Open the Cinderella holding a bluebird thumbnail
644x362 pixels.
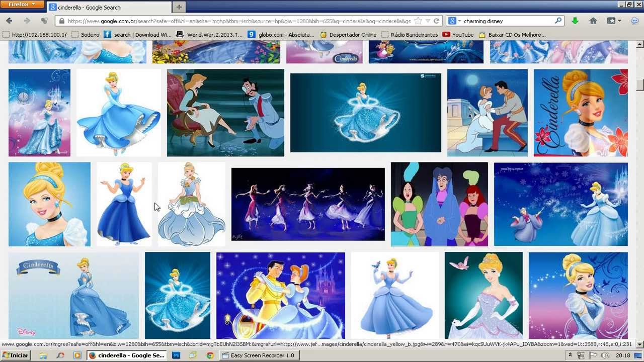(395, 296)
